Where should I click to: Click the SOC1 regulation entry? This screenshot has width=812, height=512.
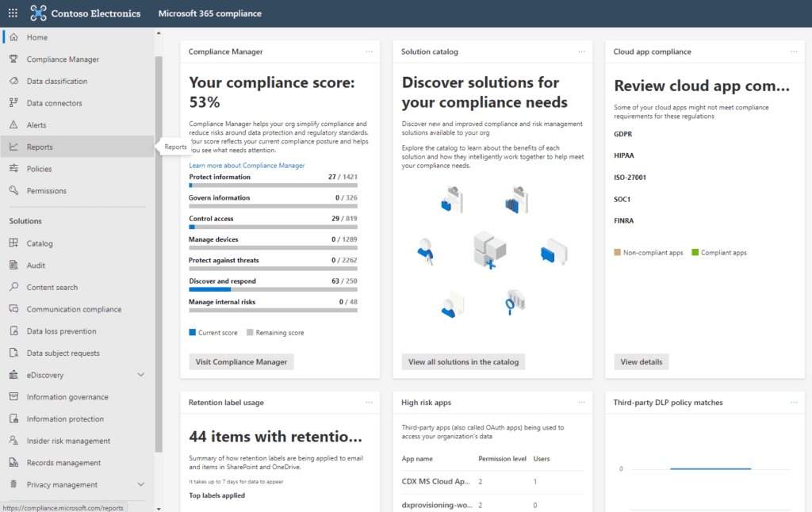pyautogui.click(x=622, y=199)
